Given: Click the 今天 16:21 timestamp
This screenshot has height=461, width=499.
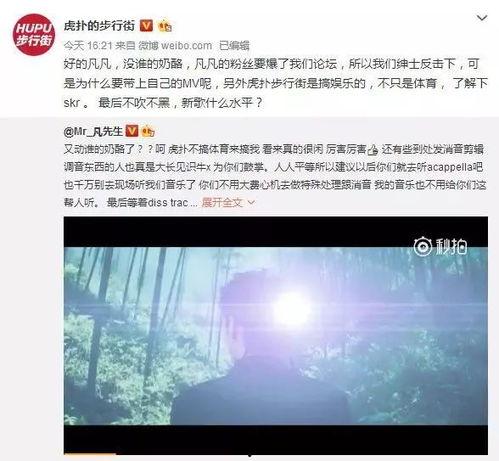Looking at the screenshot, I should (x=88, y=45).
